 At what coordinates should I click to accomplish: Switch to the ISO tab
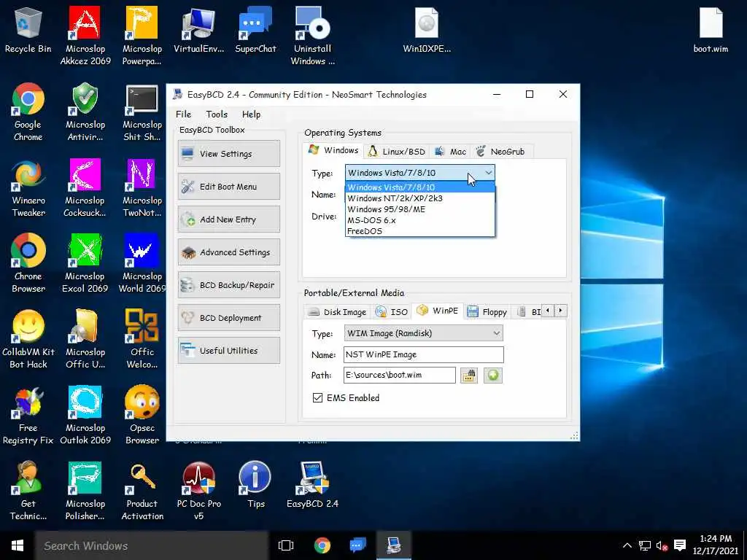coord(392,312)
